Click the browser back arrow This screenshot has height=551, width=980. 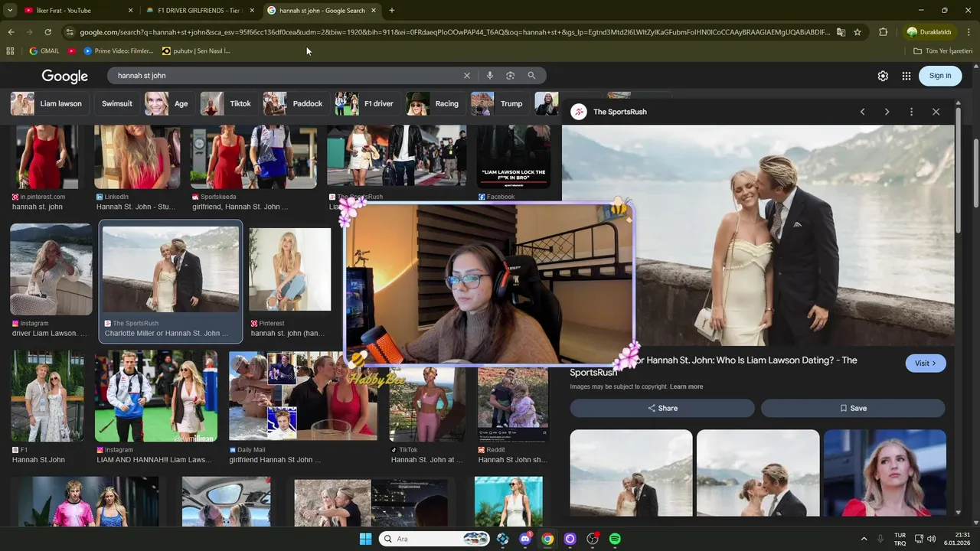(11, 32)
